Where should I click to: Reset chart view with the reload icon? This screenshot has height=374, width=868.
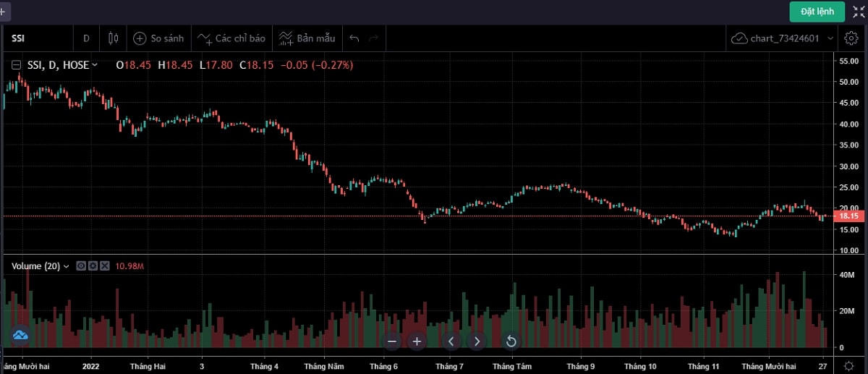point(511,341)
